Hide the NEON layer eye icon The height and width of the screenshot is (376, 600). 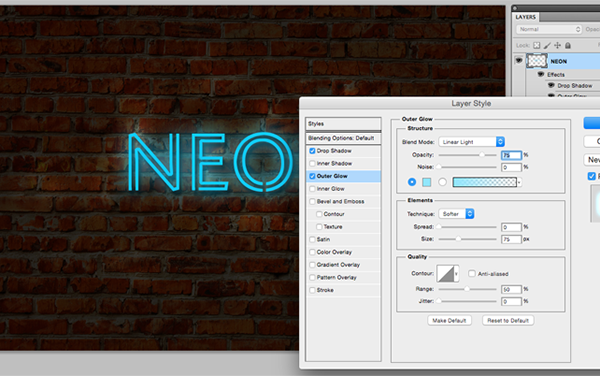click(519, 60)
